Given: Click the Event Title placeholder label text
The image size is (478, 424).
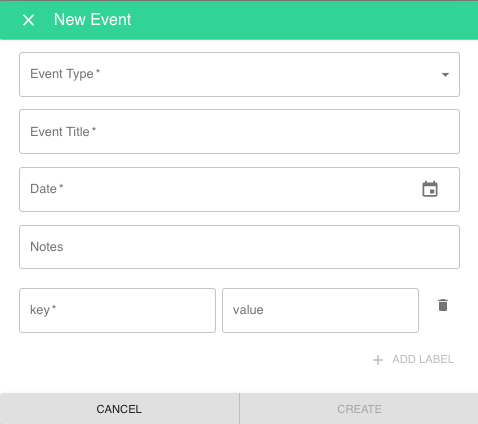Looking at the screenshot, I should coord(63,132).
